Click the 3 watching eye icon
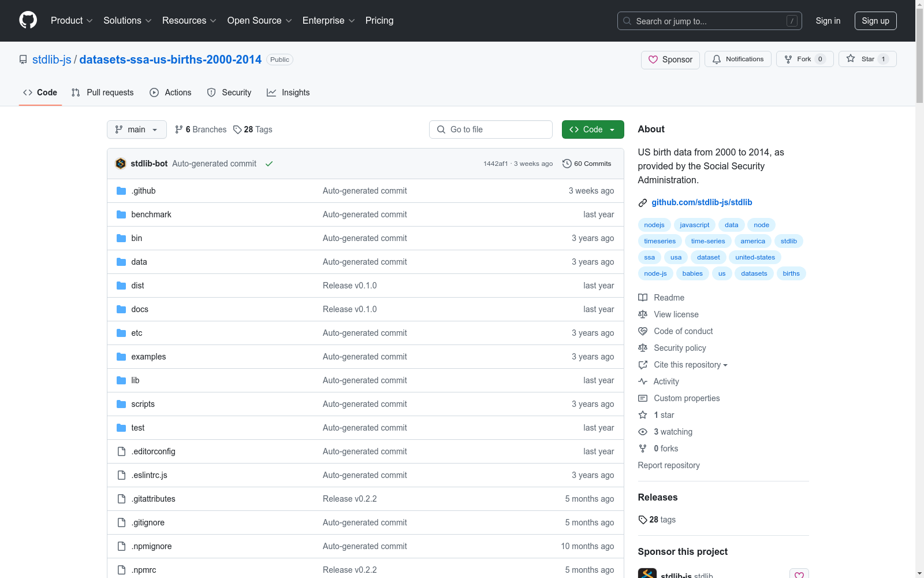The width and height of the screenshot is (924, 578). (643, 432)
